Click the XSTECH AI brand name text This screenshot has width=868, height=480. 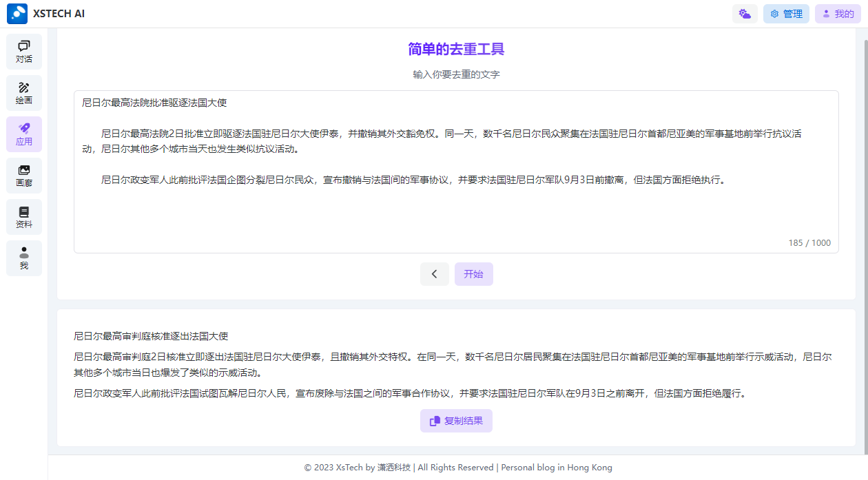coord(59,14)
